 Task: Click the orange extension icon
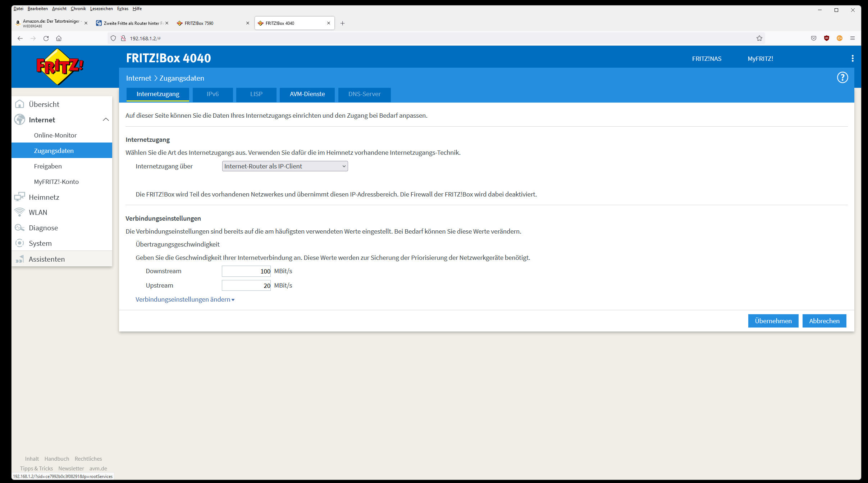[840, 38]
